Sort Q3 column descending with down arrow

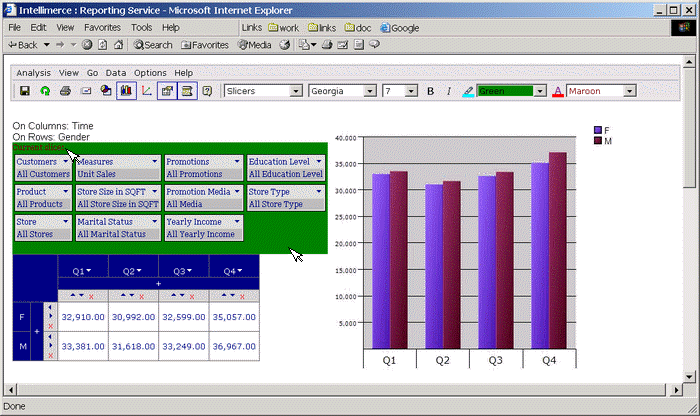[x=182, y=295]
